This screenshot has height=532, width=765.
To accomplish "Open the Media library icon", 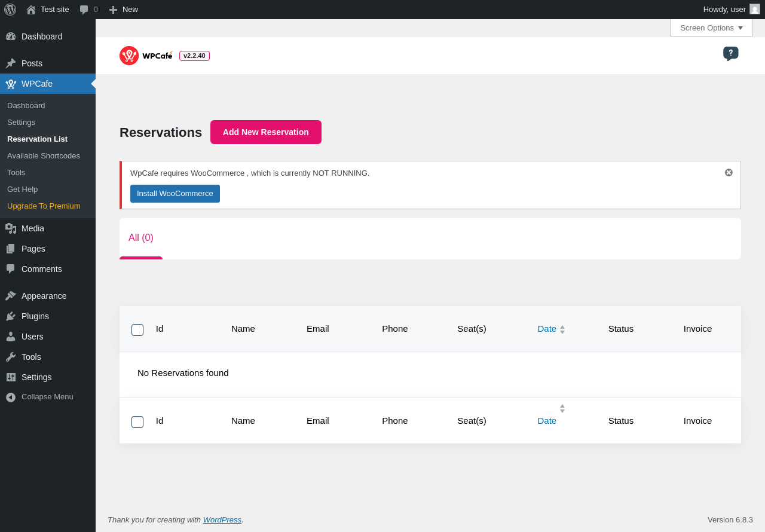I will 11,228.
